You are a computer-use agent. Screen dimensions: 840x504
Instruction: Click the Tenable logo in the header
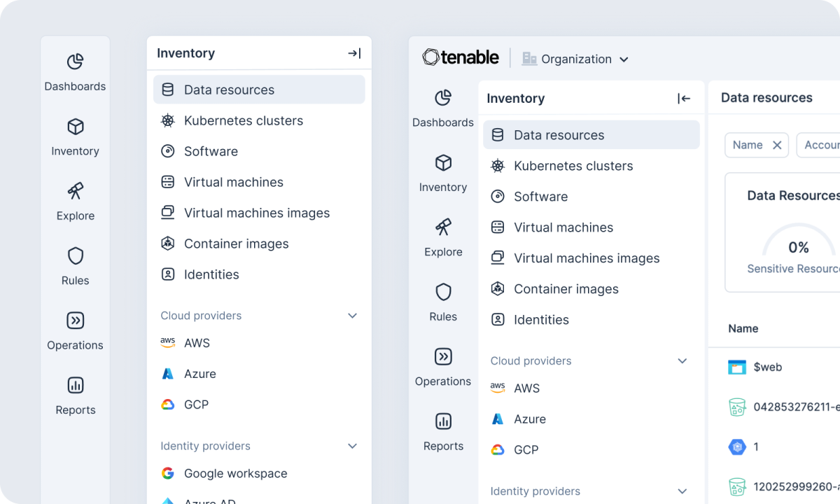[x=460, y=57]
